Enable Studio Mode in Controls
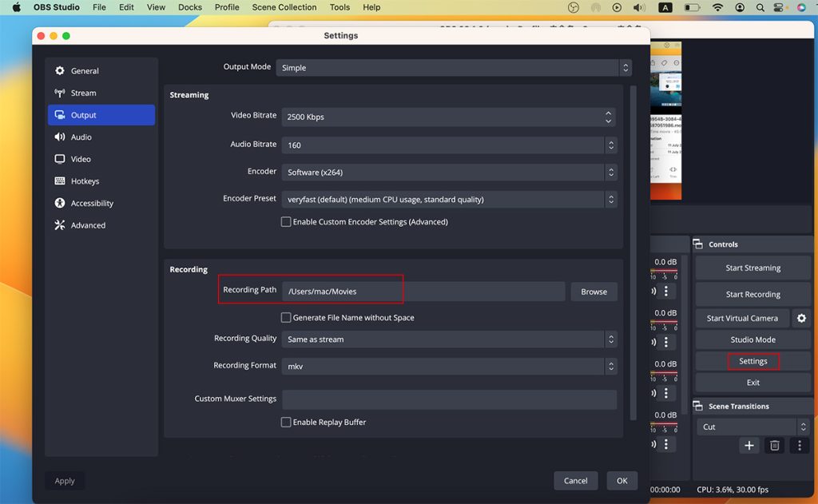 point(752,339)
